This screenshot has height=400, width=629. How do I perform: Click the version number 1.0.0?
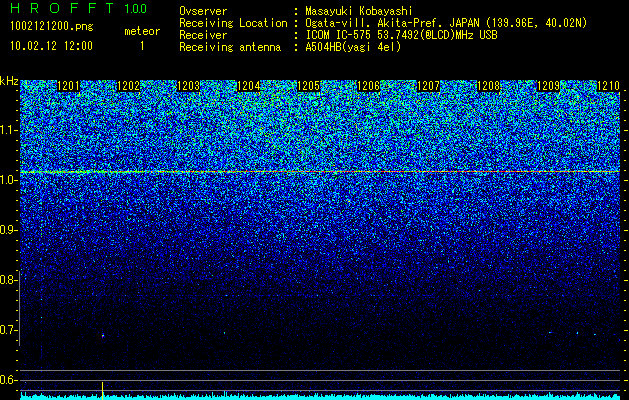(136, 8)
